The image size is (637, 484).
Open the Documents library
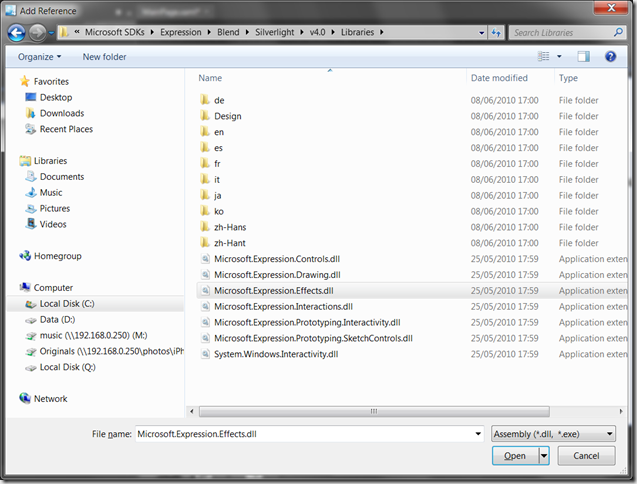point(62,177)
